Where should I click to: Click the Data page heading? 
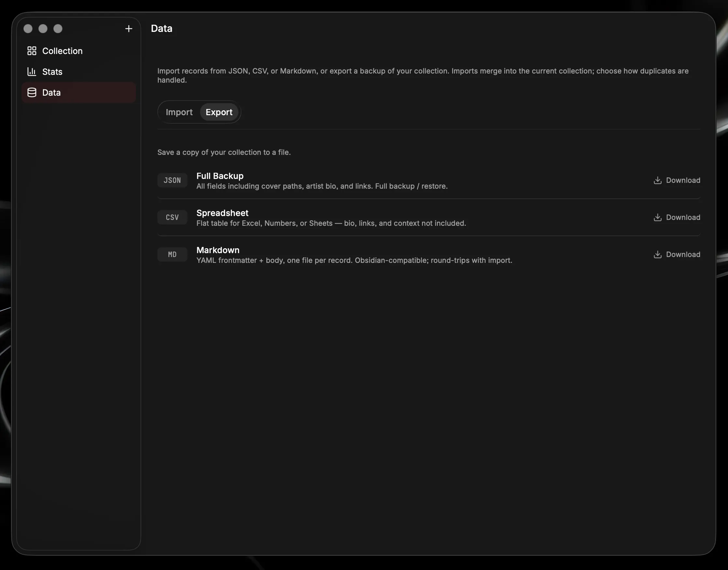[161, 28]
